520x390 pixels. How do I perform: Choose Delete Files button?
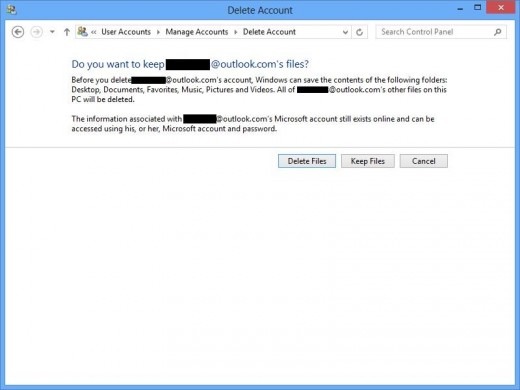pos(307,161)
